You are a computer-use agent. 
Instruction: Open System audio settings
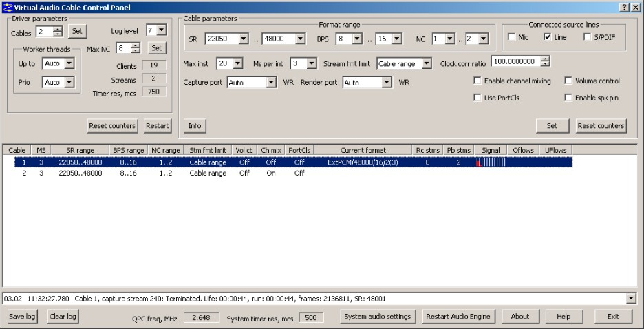tap(378, 317)
